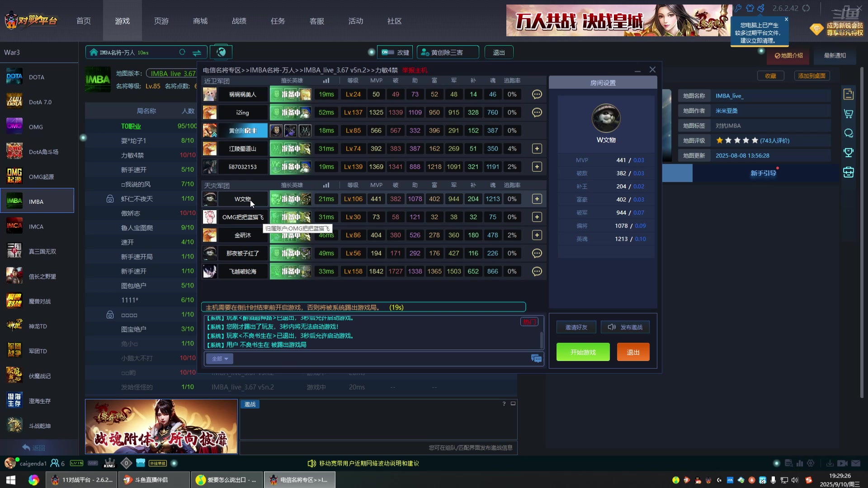Open the 商城 tab in top navigation

click(x=200, y=21)
